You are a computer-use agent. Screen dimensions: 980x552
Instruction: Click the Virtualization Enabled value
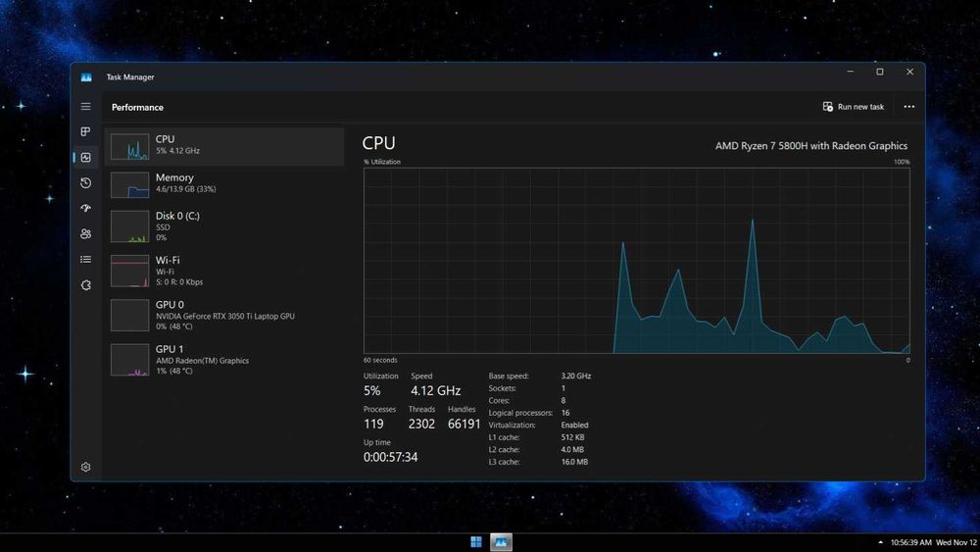click(x=574, y=426)
